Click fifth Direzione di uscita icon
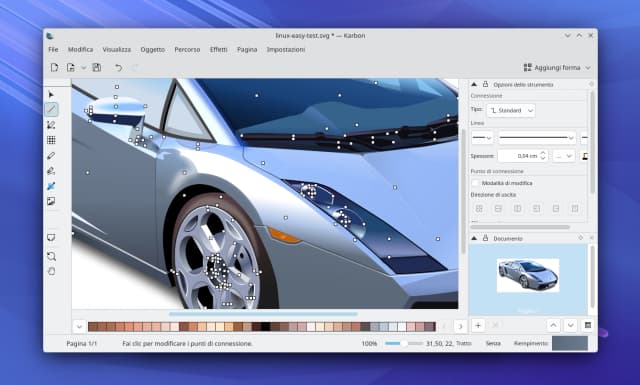The width and height of the screenshot is (640, 385). pyautogui.click(x=556, y=209)
